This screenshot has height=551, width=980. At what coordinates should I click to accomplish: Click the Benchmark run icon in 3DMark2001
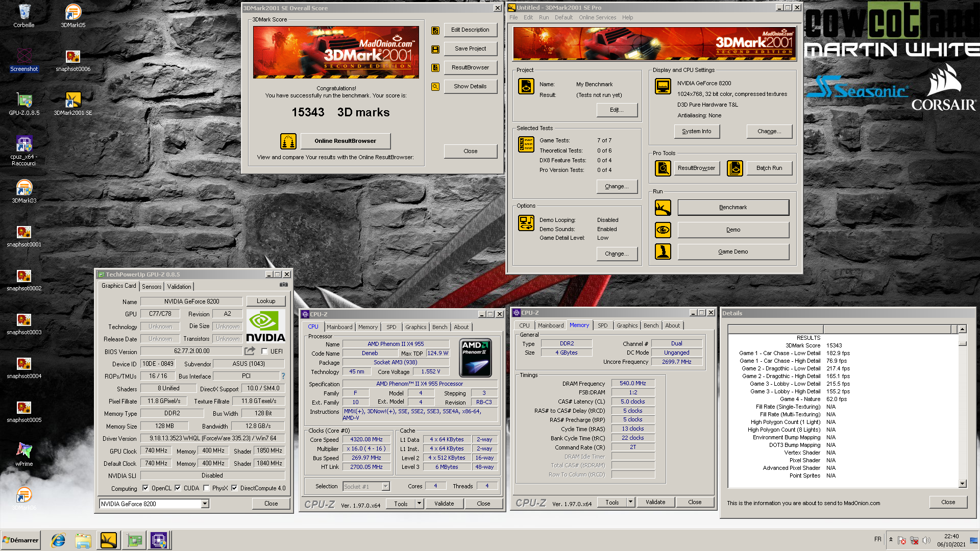(x=663, y=208)
